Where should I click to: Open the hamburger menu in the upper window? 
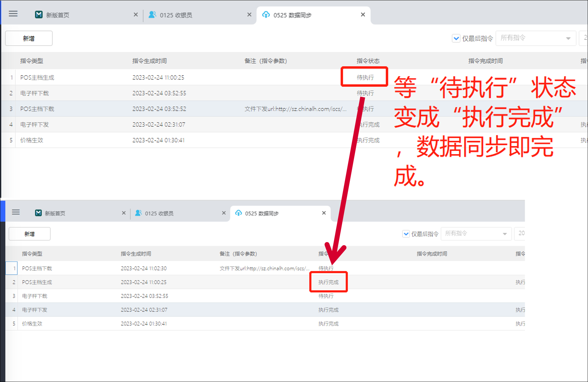pos(13,14)
